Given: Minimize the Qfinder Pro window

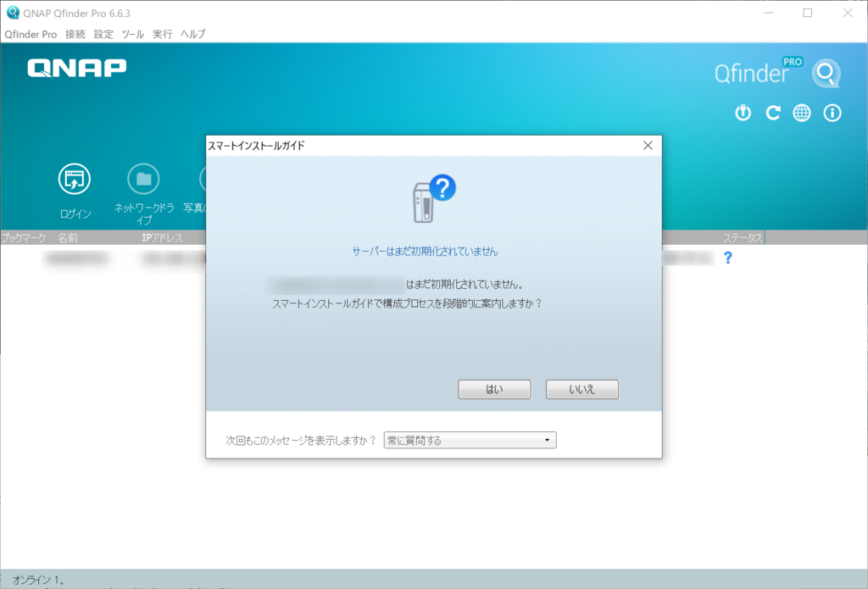Looking at the screenshot, I should 768,13.
